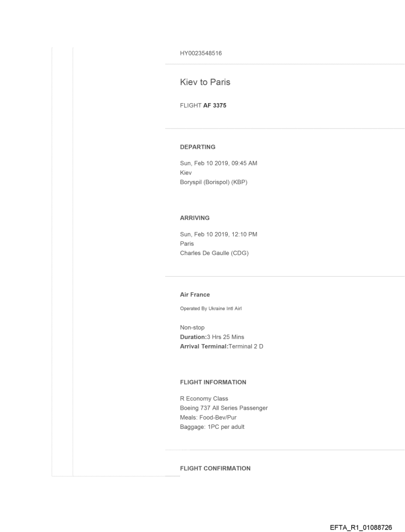Click Boryspil (Borispol) (KBP) airport text
Image resolution: width=405 pixels, height=532 pixels.
tap(213, 181)
